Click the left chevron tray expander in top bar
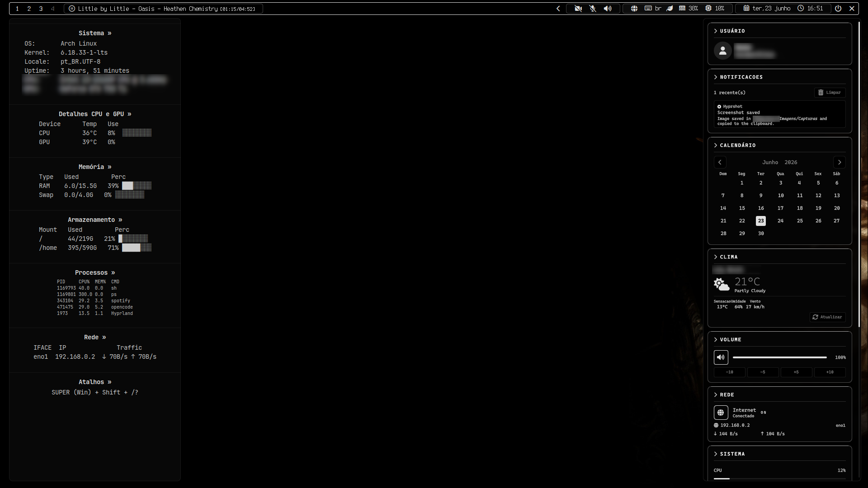Viewport: 868px width, 488px height. click(558, 9)
